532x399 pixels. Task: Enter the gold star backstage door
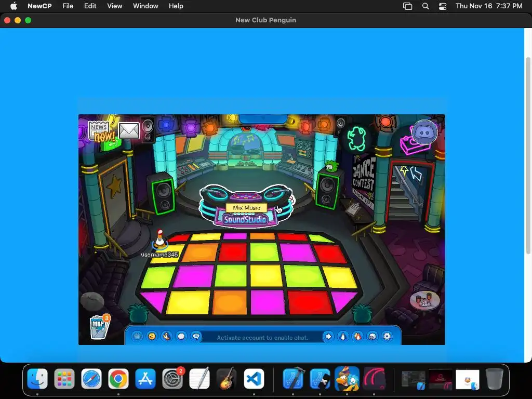[115, 197]
